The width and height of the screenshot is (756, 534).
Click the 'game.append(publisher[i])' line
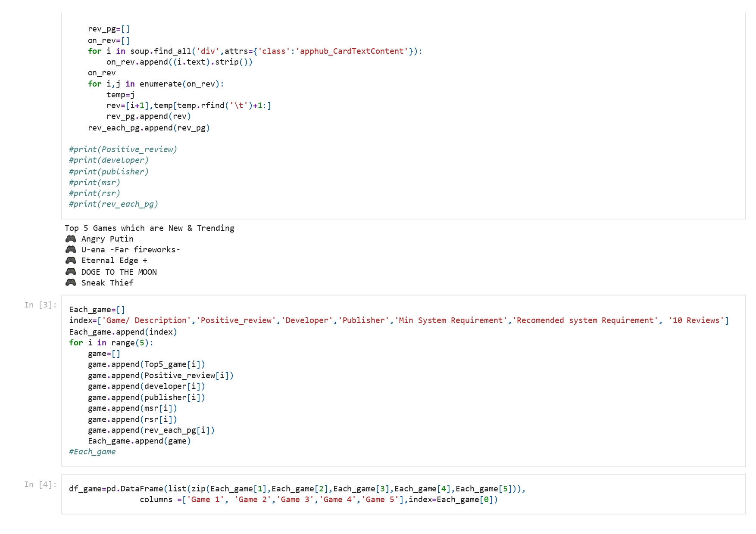(x=147, y=397)
